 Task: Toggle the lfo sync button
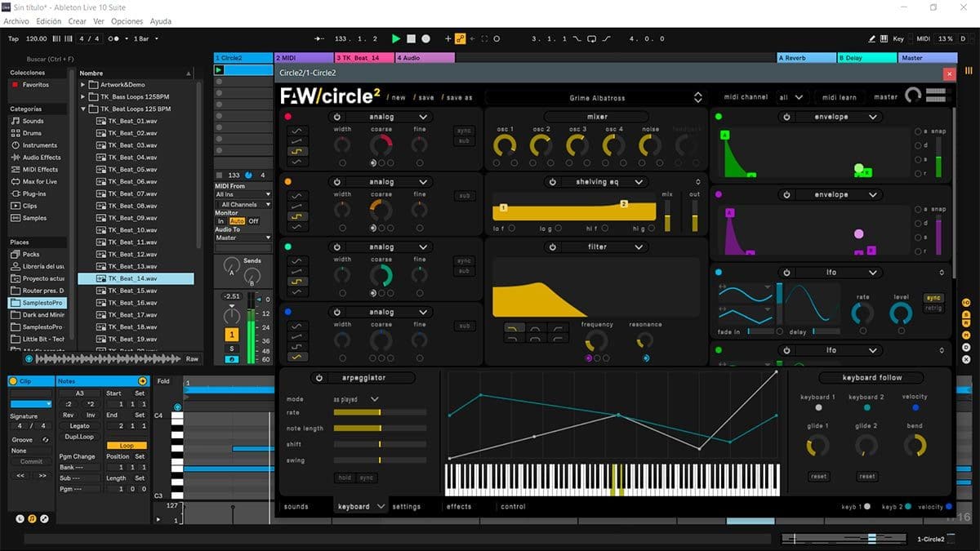click(933, 298)
